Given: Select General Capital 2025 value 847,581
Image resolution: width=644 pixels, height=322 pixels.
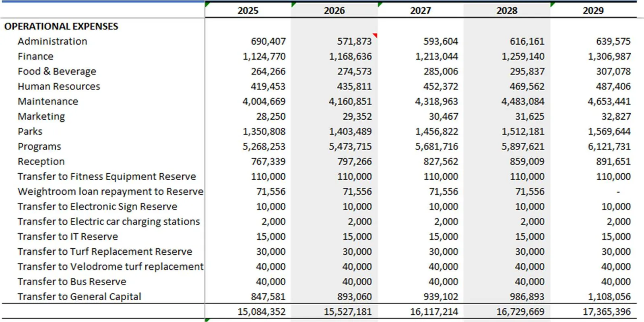Looking at the screenshot, I should (x=268, y=297).
